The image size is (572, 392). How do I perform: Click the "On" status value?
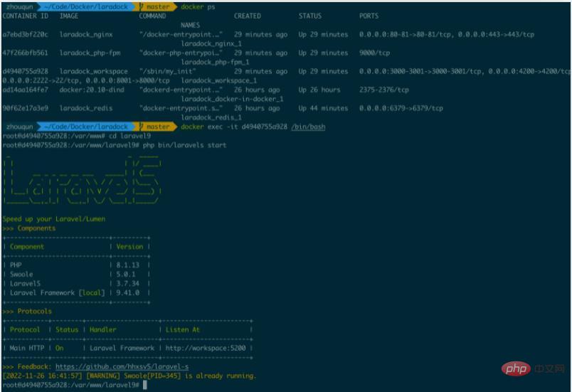coord(60,348)
